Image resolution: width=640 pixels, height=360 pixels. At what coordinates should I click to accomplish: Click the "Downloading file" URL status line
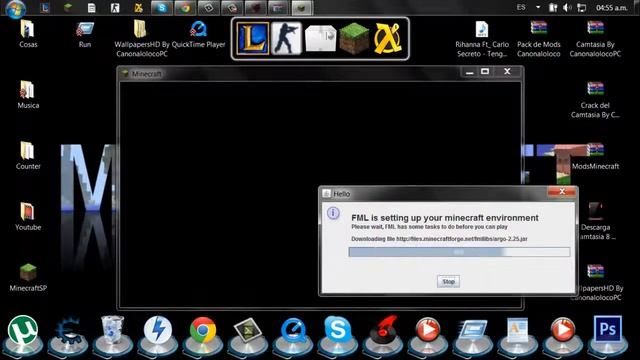point(439,239)
